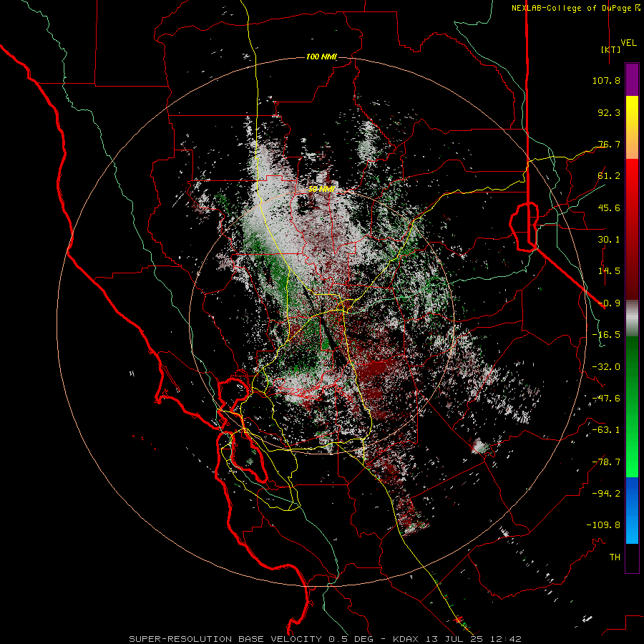Click the NEXLAB-College of DuPage title text
Image resolution: width=644 pixels, height=644 pixels.
click(x=575, y=8)
